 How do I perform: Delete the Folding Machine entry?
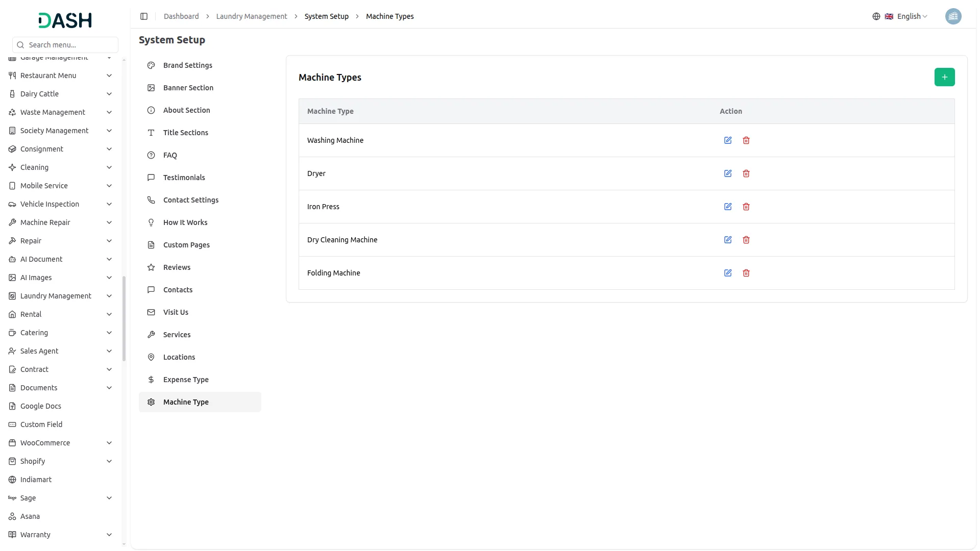746,273
